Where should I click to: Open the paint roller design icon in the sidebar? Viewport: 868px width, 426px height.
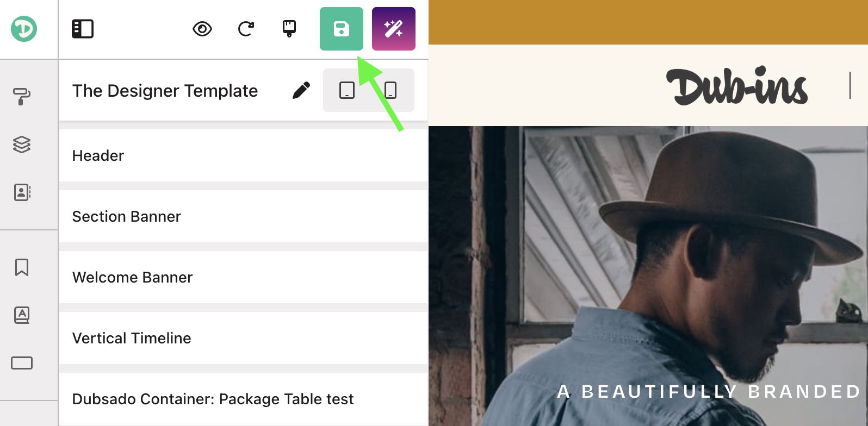22,97
